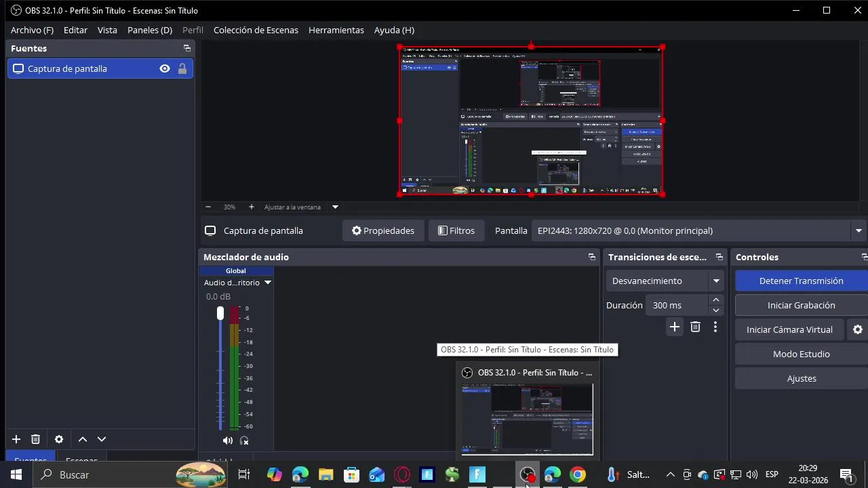This screenshot has width=868, height=488.
Task: Open Ajustes from Controles panel
Action: coord(802,378)
